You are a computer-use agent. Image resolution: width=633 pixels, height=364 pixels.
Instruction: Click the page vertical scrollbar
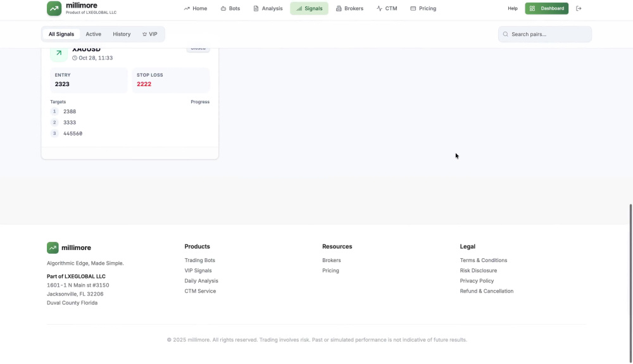[630, 282]
